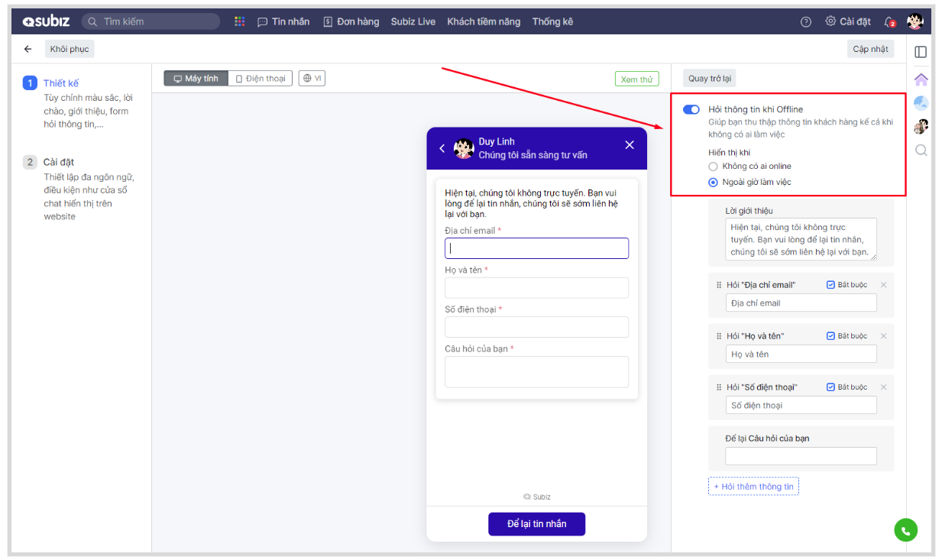
Task: Toggle the right sidebar panel icon
Action: [921, 52]
